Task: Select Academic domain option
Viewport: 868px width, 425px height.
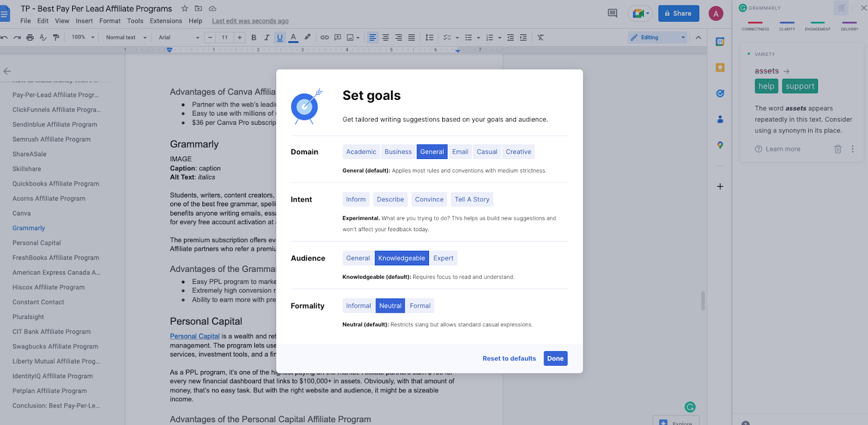Action: (361, 152)
